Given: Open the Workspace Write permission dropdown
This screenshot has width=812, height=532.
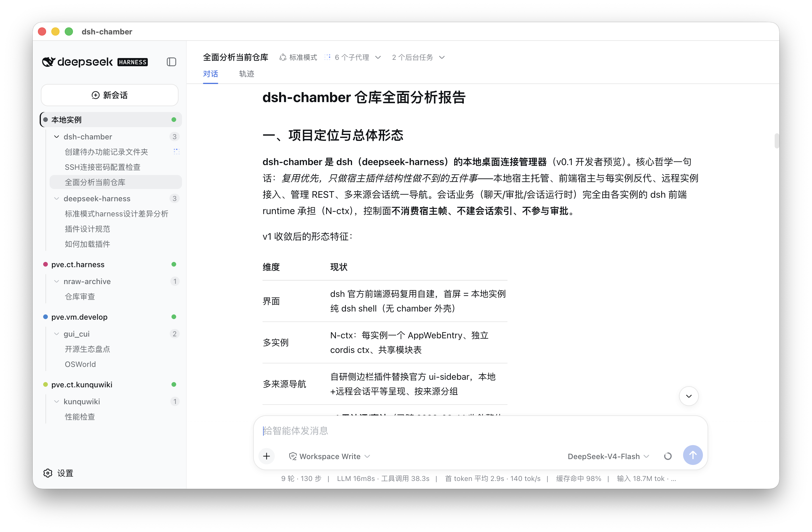Looking at the screenshot, I should coord(329,456).
